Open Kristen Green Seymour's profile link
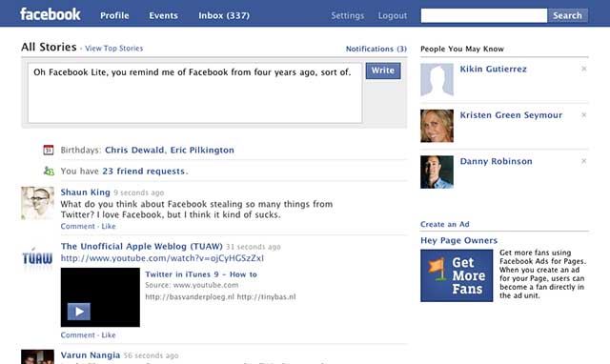This screenshot has width=610, height=364. click(511, 115)
